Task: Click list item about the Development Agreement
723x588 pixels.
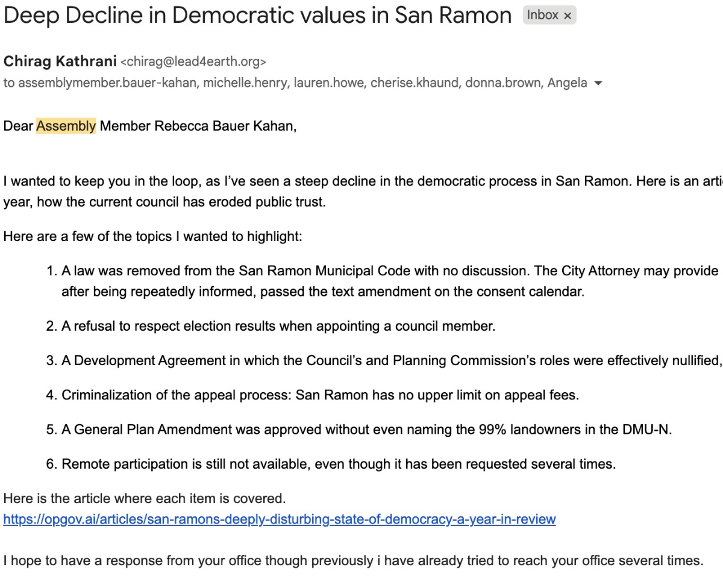Action: [391, 361]
